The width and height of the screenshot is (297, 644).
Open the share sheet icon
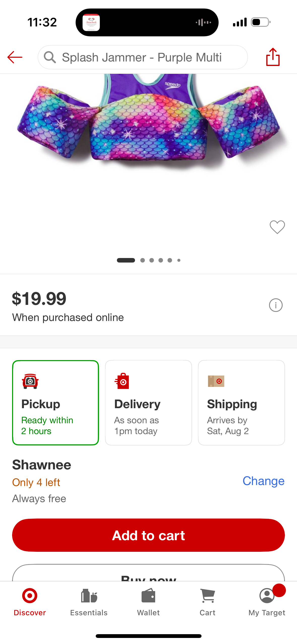[x=273, y=57]
